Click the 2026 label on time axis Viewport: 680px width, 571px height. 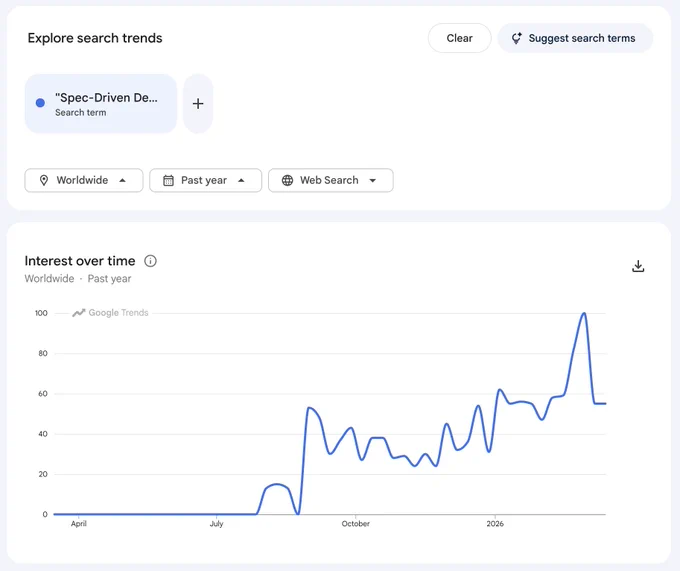click(x=495, y=524)
